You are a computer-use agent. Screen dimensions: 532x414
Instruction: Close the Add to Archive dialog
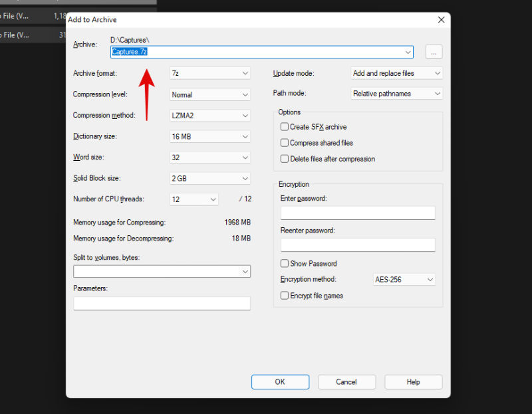pos(441,20)
